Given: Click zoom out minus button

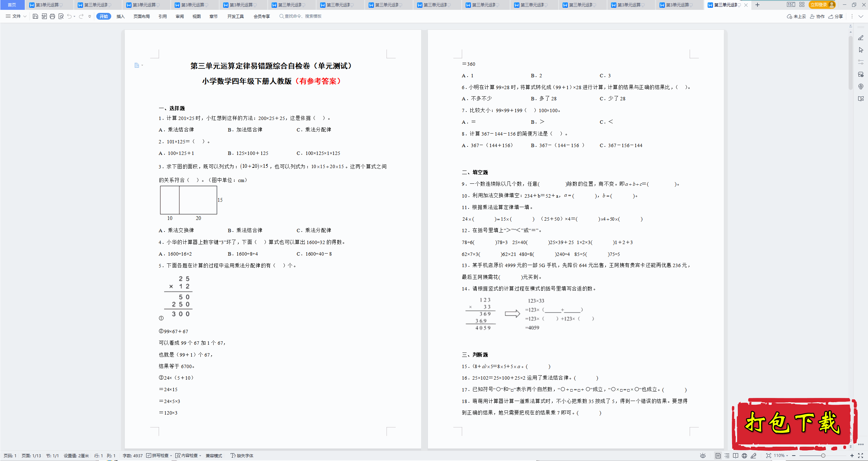Looking at the screenshot, I should click(x=794, y=456).
